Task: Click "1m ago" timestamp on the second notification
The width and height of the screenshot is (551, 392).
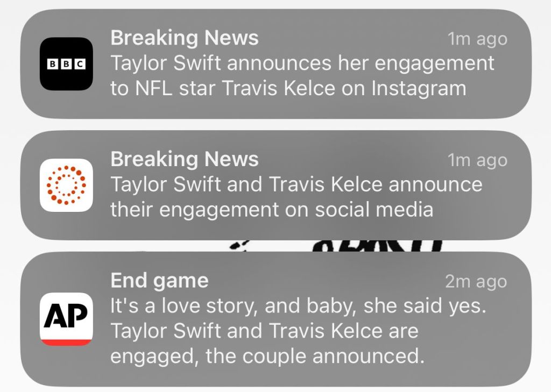Action: pos(477,160)
